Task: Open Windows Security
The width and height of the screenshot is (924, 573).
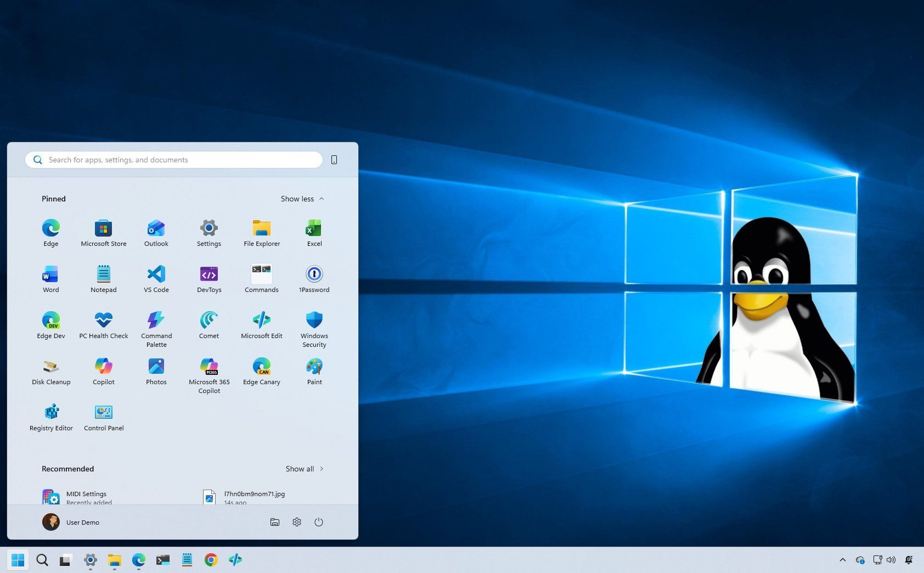Action: tap(314, 324)
